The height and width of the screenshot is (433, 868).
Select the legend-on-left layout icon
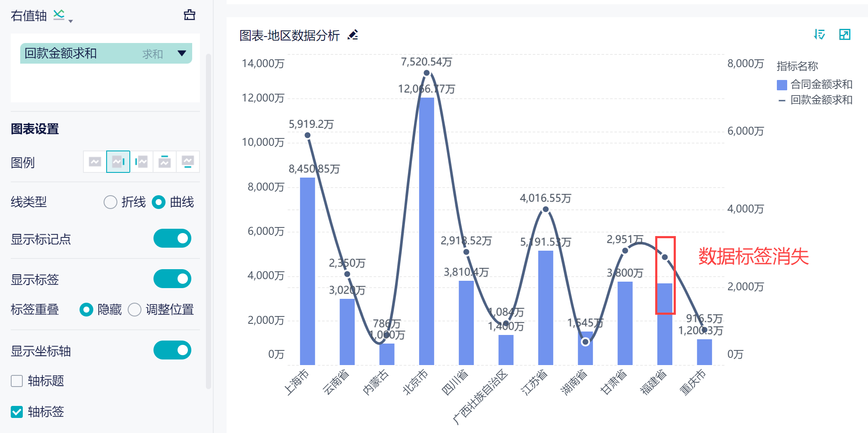point(141,162)
